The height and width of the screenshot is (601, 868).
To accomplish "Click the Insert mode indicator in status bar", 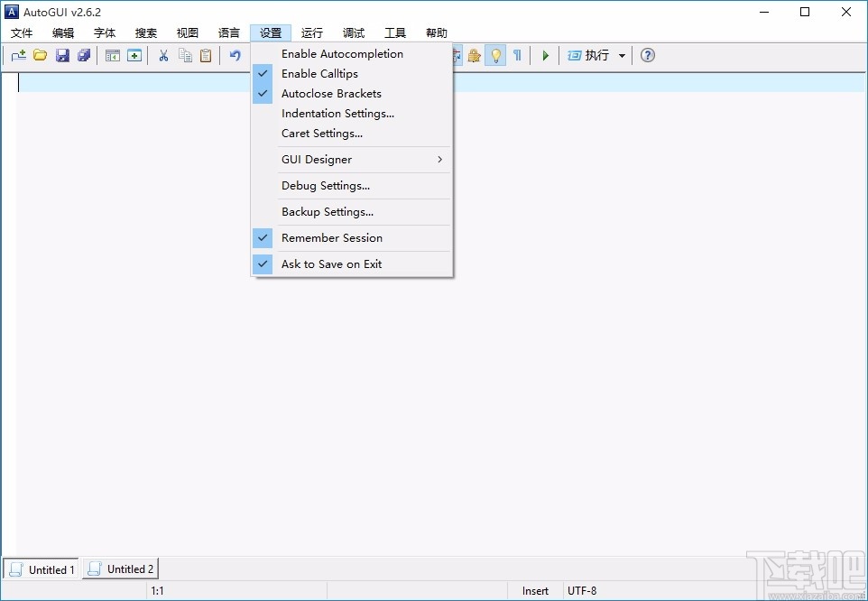I will (x=534, y=590).
